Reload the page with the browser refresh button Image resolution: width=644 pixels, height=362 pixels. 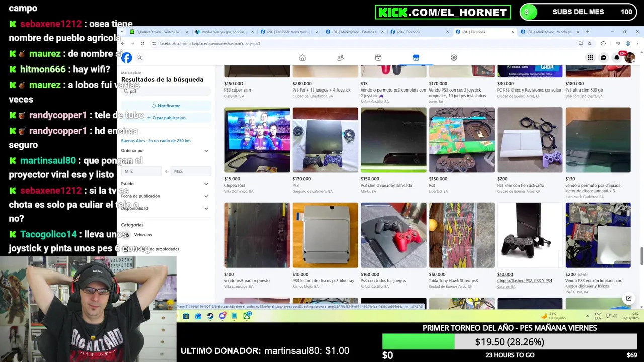coord(142,43)
